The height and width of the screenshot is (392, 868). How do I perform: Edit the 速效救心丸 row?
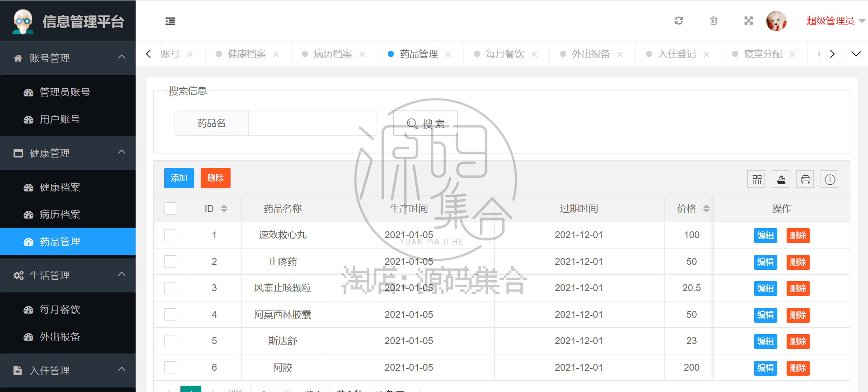click(765, 235)
